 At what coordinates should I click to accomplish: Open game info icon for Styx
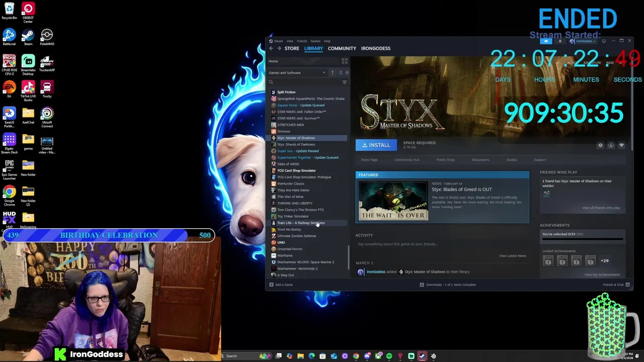(611, 145)
